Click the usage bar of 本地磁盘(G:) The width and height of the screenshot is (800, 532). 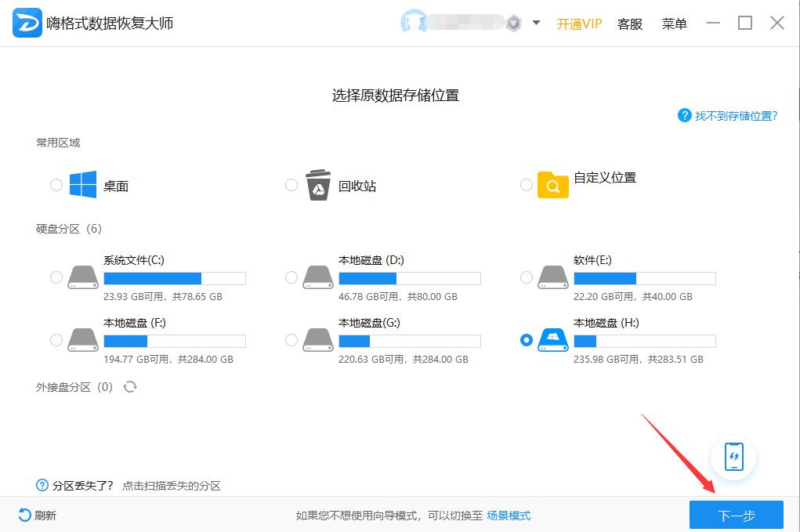[x=410, y=340]
